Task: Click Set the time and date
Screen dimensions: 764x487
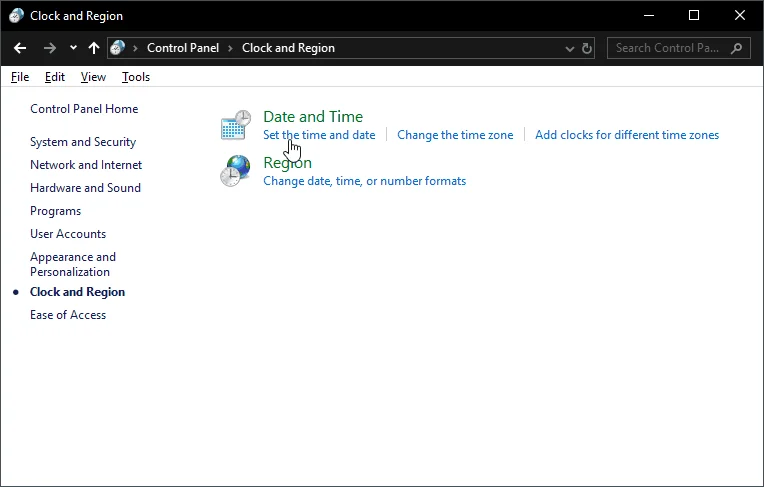Action: 319,135
